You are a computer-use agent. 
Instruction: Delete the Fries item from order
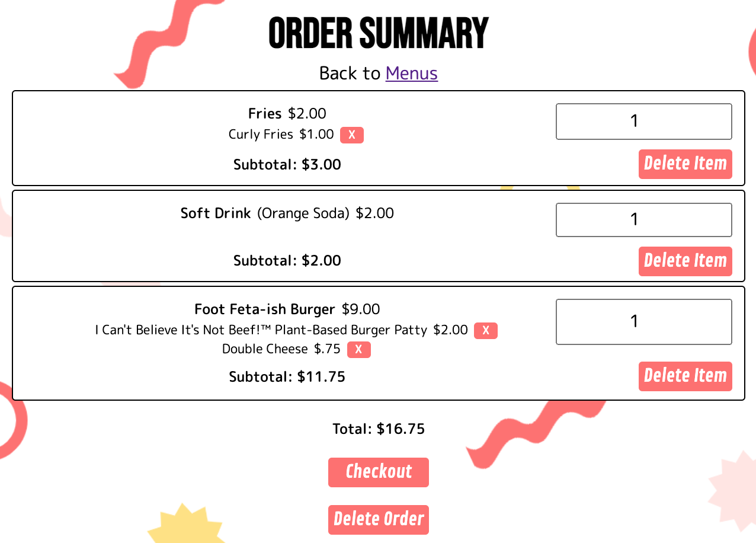tap(685, 164)
